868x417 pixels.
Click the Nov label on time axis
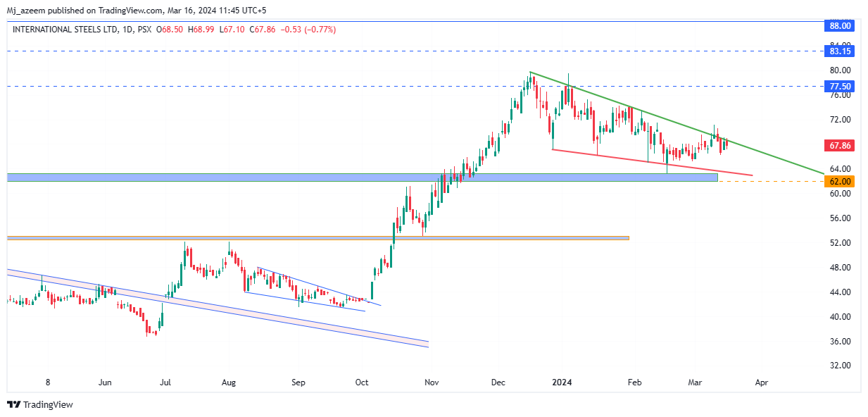[x=432, y=382]
